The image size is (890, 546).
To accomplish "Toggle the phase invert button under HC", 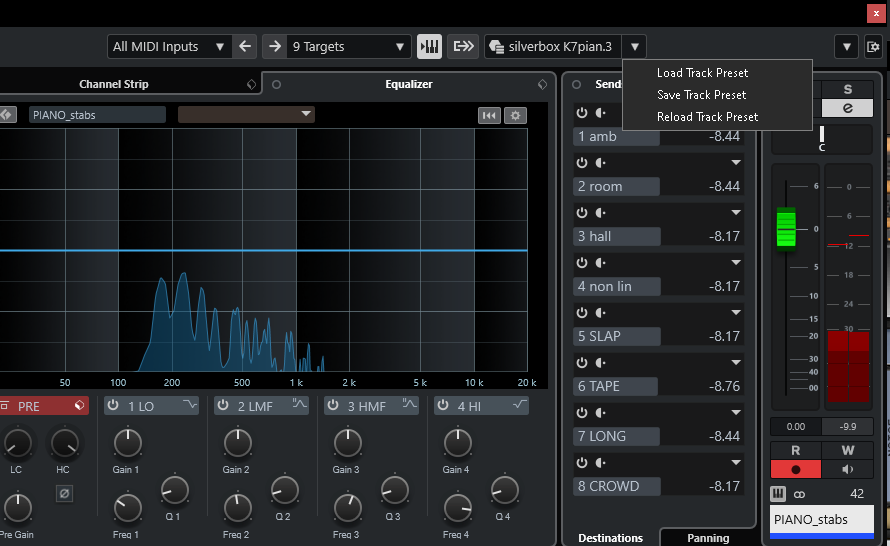I will pos(64,493).
